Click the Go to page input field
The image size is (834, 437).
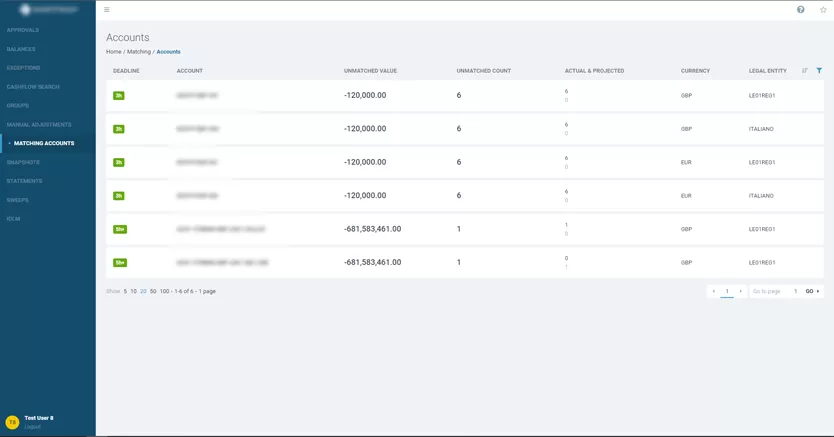[775, 291]
